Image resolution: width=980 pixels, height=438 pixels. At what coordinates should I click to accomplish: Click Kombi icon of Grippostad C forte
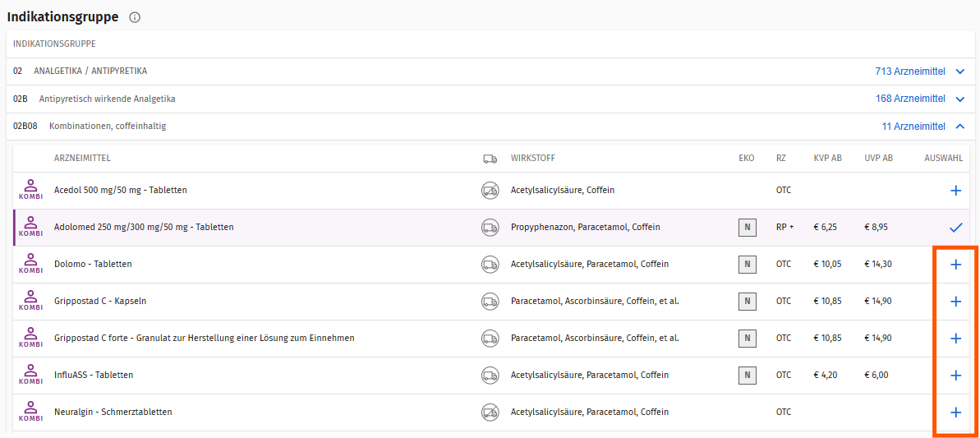coord(31,338)
